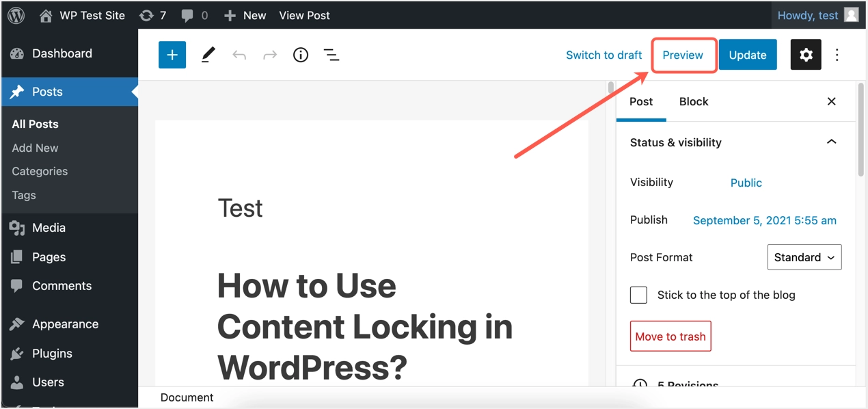This screenshot has width=868, height=409.
Task: Click New in the admin bar
Action: (x=245, y=15)
